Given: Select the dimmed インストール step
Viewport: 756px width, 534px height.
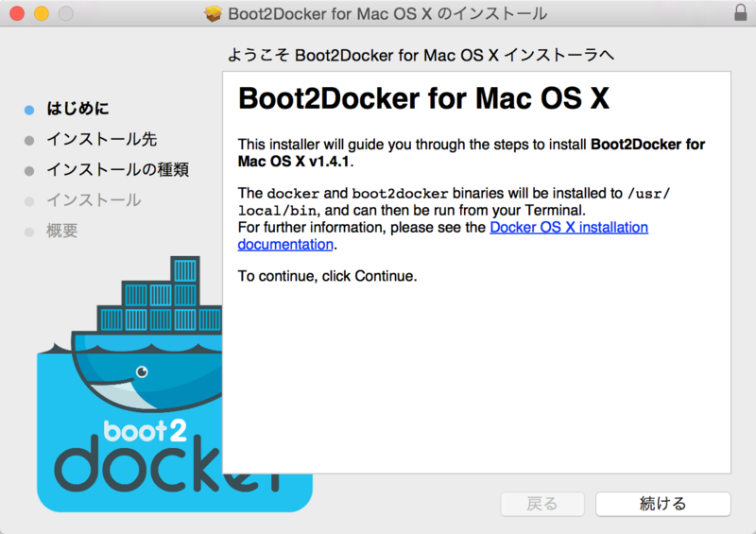Looking at the screenshot, I should pyautogui.click(x=94, y=200).
